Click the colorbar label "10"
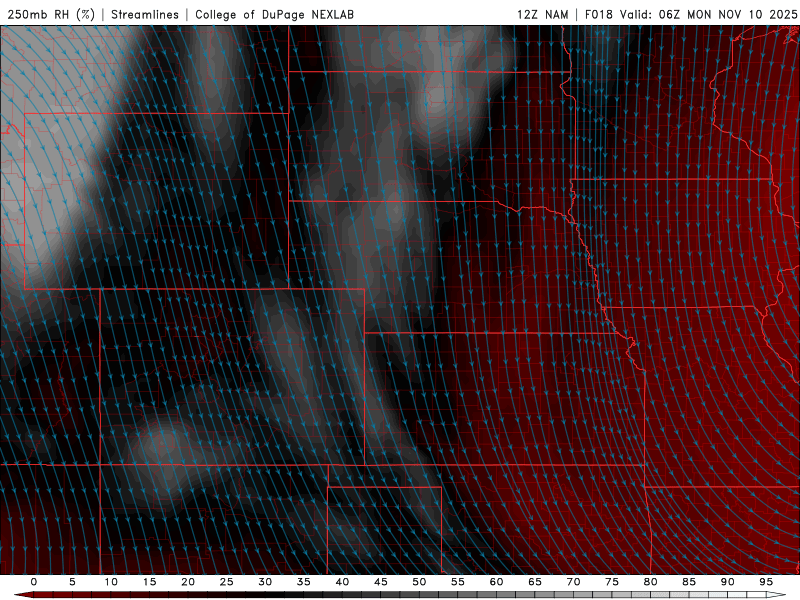Screen dimensions: 800x600 [111, 582]
